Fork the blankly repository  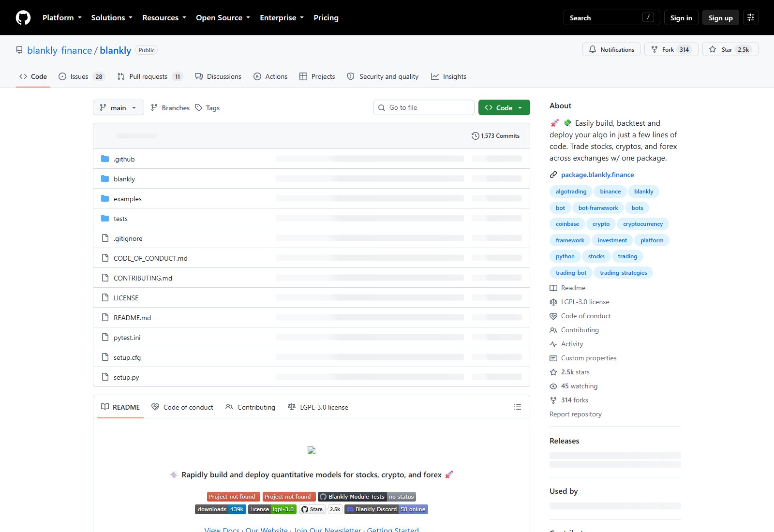(671, 50)
